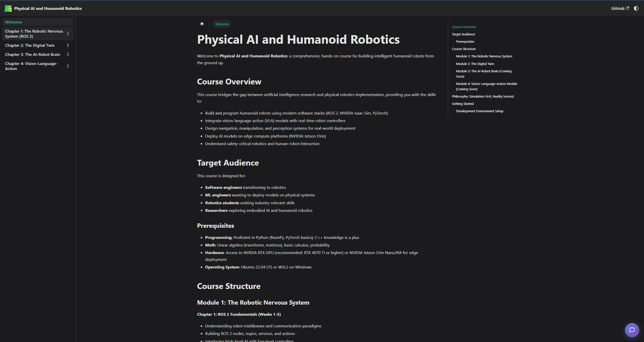Screen dimensions: 644x342
Task: Open the Development Environment Setup link
Action: coord(479,111)
